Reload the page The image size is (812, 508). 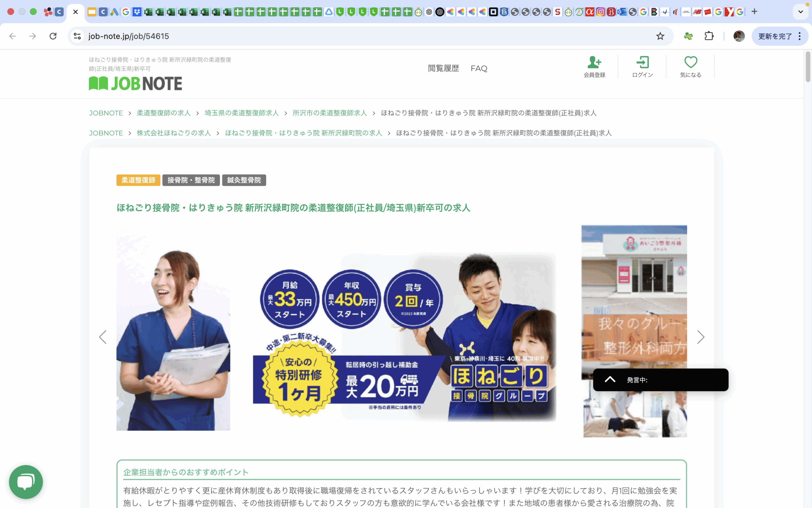pyautogui.click(x=53, y=36)
